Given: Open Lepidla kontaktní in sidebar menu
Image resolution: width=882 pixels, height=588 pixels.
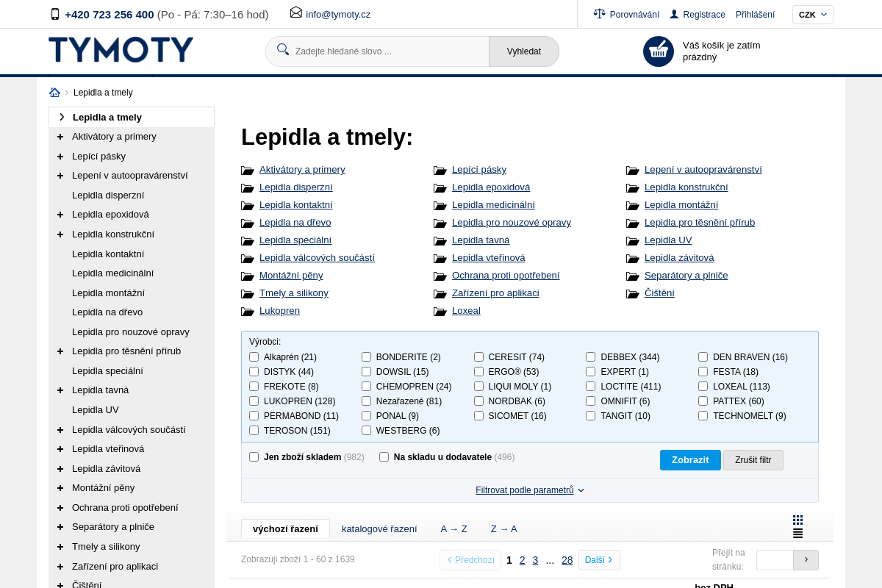Looking at the screenshot, I should pos(108,254).
